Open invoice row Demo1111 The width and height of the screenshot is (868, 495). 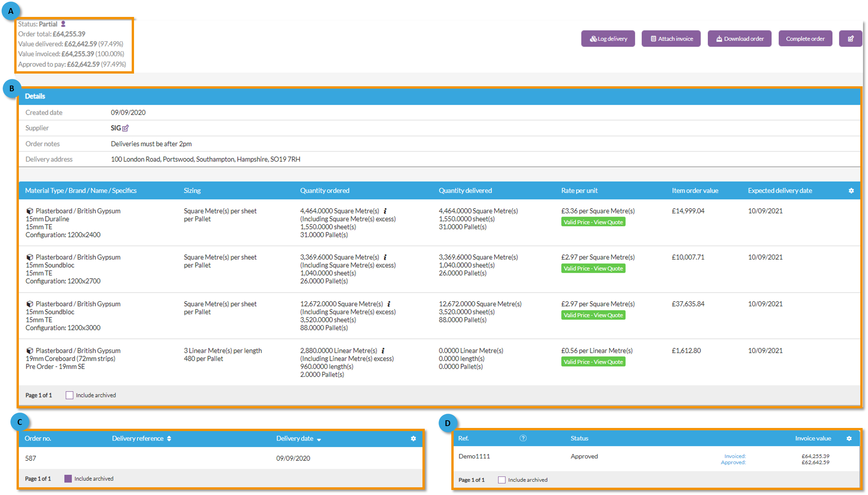(x=474, y=456)
